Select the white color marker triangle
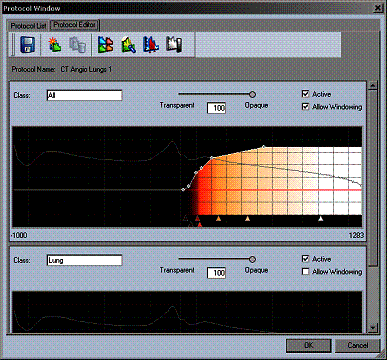Viewport: 387px width, 360px height. 321,219
